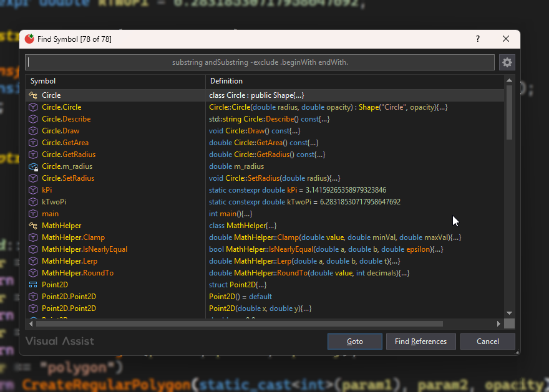Click the method icon beside Circle.GetRadius
Image resolution: width=549 pixels, height=392 pixels.
[33, 155]
